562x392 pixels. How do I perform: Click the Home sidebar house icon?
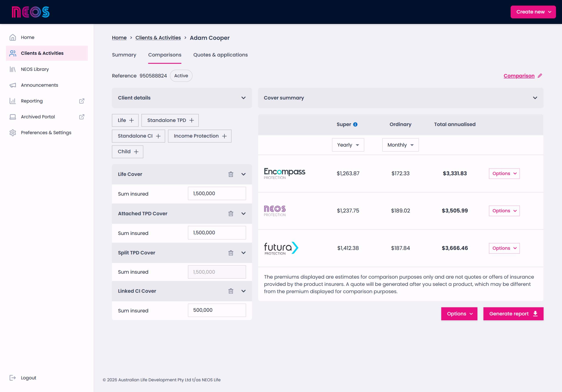[x=13, y=38]
